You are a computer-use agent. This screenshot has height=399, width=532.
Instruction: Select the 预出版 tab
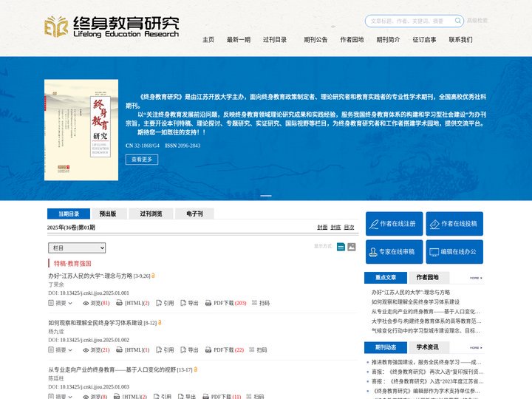coord(109,214)
